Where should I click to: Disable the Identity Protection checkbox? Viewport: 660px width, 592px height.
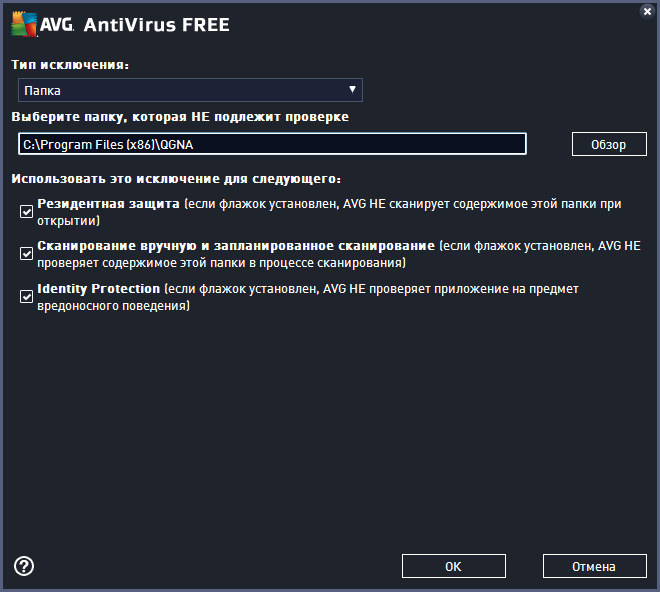(x=27, y=296)
